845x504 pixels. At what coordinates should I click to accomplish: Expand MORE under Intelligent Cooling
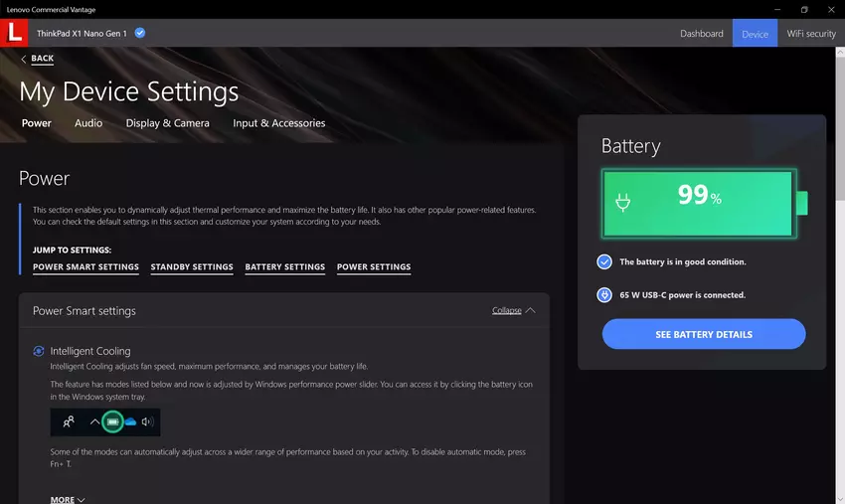[x=68, y=499]
